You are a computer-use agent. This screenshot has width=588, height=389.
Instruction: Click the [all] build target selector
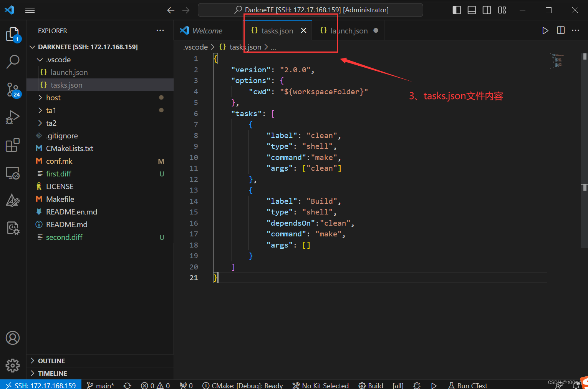point(398,385)
